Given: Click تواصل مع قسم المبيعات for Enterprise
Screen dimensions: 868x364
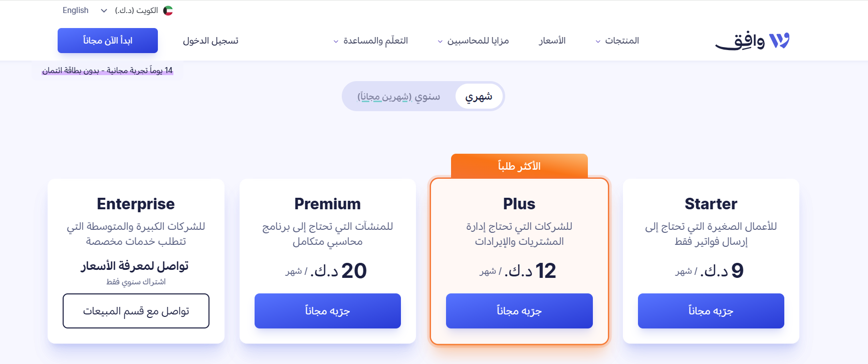Looking at the screenshot, I should (135, 311).
